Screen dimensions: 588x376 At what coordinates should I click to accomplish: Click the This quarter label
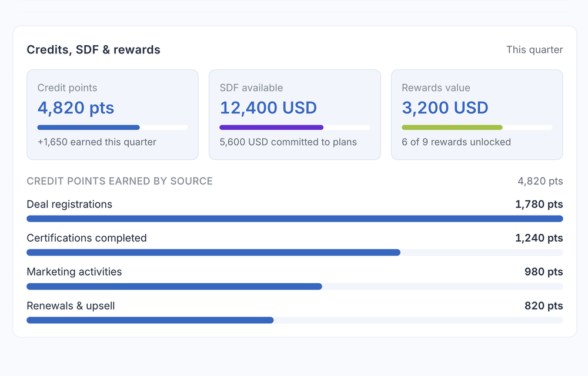pos(534,50)
